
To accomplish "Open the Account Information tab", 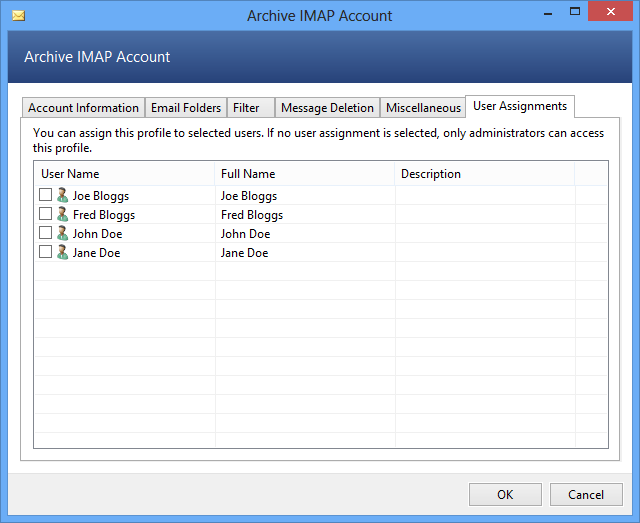I will (83, 108).
